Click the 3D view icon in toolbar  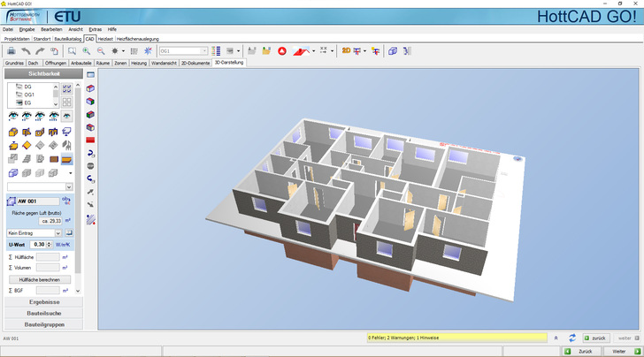pyautogui.click(x=347, y=52)
